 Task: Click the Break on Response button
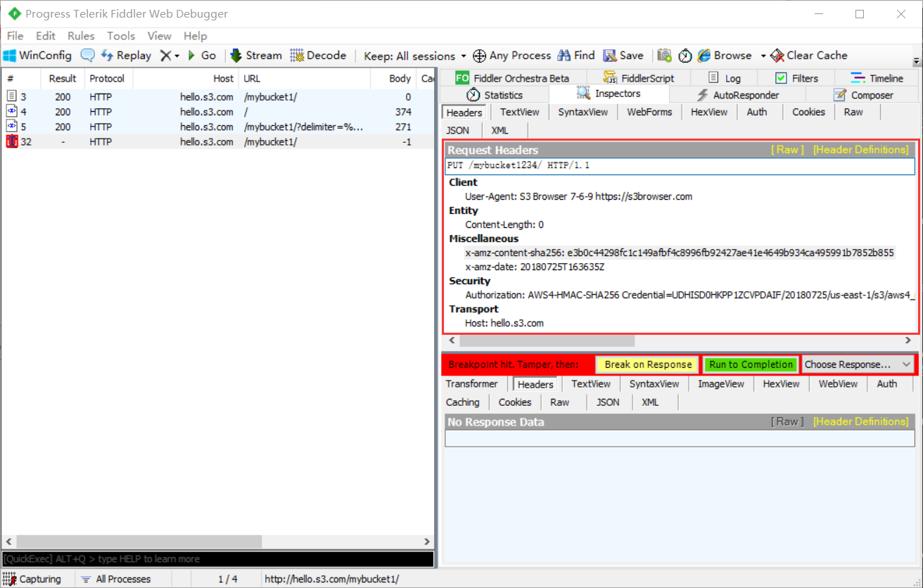point(648,364)
